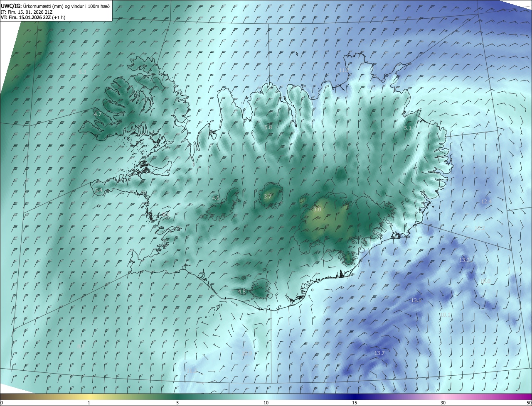The width and height of the screenshot is (532, 406).
Task: Click the 3.7 value on the central glacier
Action: pos(268,197)
